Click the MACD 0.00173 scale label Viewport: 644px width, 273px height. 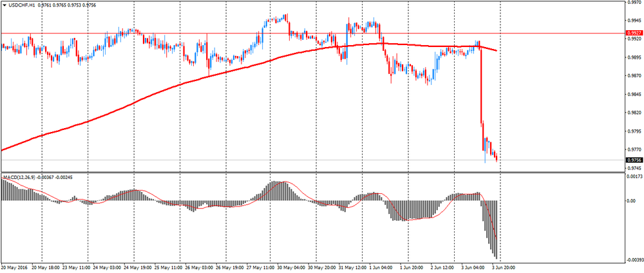click(x=634, y=176)
